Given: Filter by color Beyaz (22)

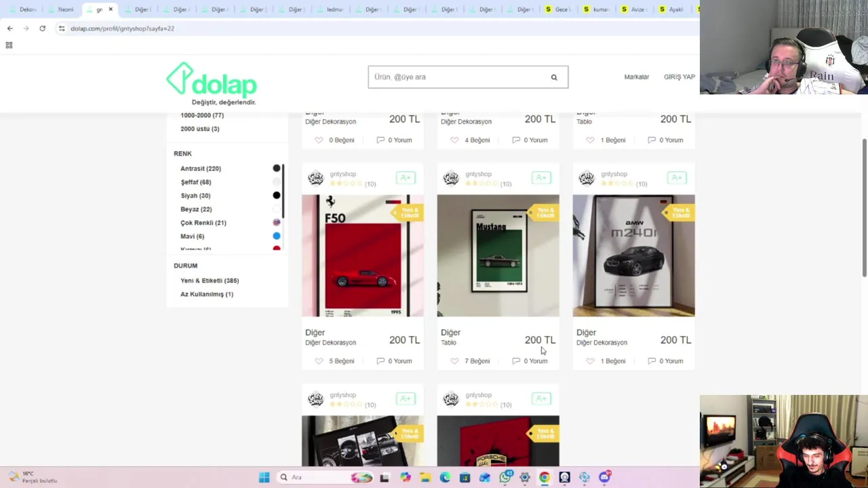Looking at the screenshot, I should click(x=196, y=209).
